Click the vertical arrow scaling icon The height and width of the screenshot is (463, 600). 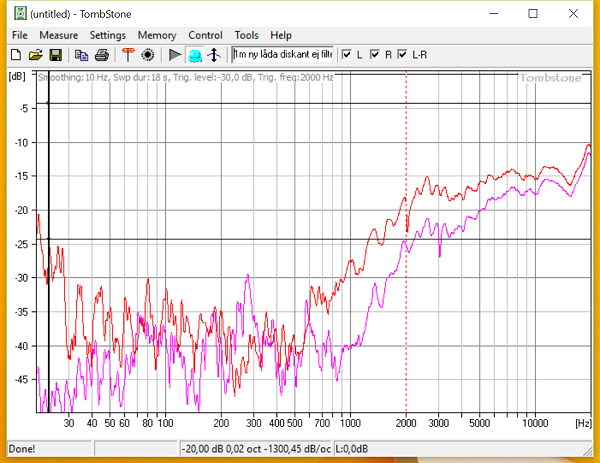point(214,55)
